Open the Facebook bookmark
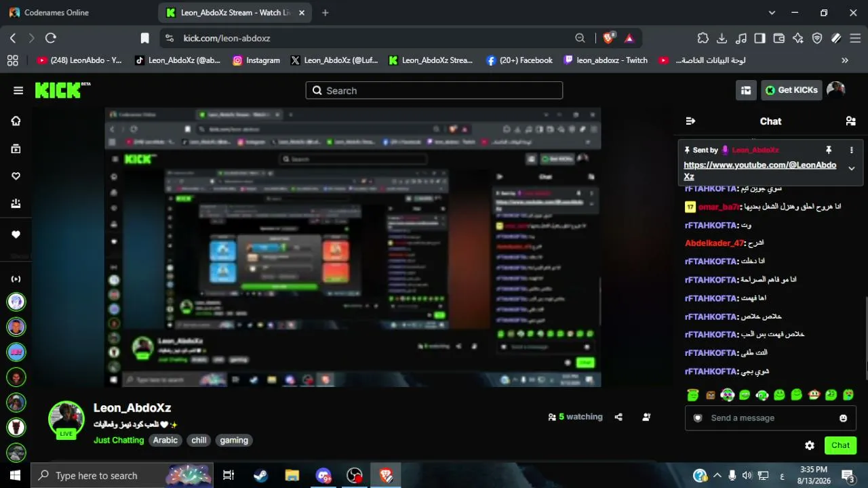This screenshot has height=488, width=868. 519,60
